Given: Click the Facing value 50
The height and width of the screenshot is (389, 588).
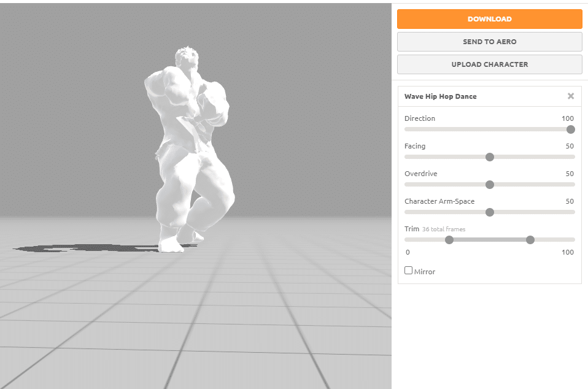Looking at the screenshot, I should [x=570, y=146].
